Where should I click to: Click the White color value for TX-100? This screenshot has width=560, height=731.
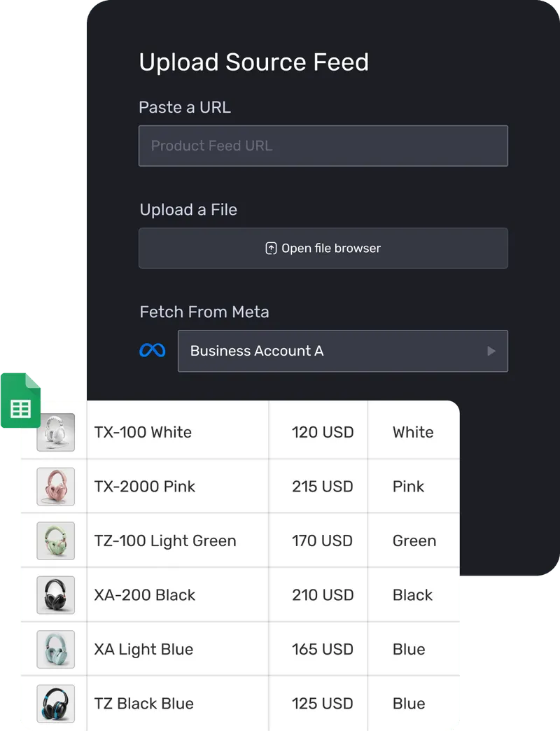click(x=414, y=432)
